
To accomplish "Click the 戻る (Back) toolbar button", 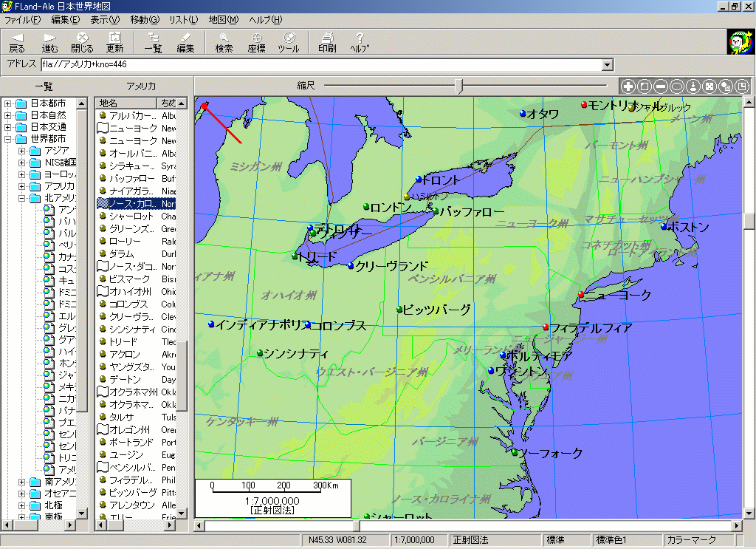I will pos(17,42).
